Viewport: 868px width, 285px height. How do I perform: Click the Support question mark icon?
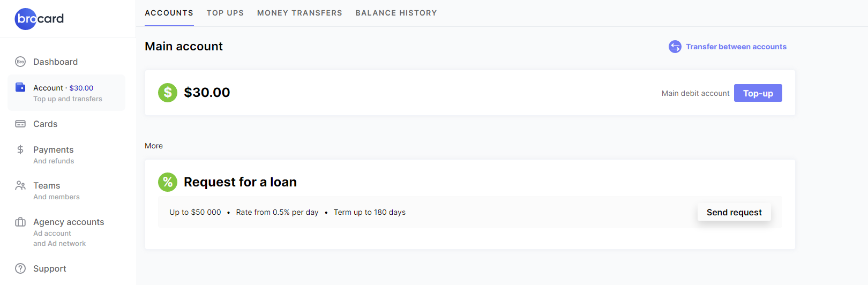(20, 268)
